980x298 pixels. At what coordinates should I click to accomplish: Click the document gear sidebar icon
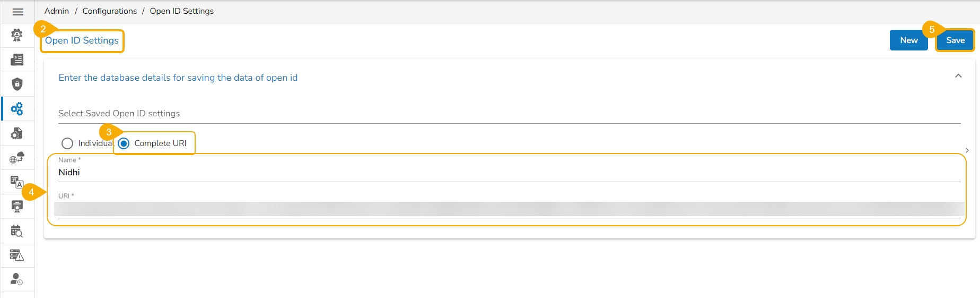(x=17, y=133)
